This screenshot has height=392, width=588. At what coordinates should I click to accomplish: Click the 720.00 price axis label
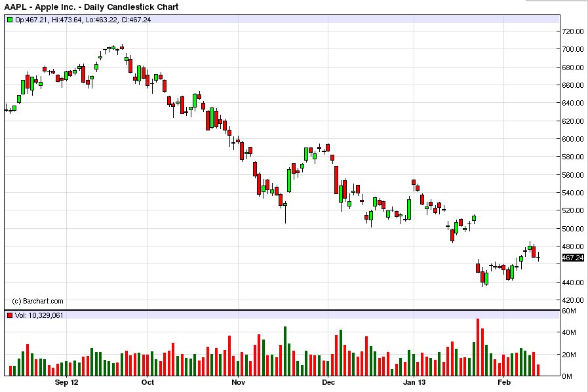click(573, 31)
